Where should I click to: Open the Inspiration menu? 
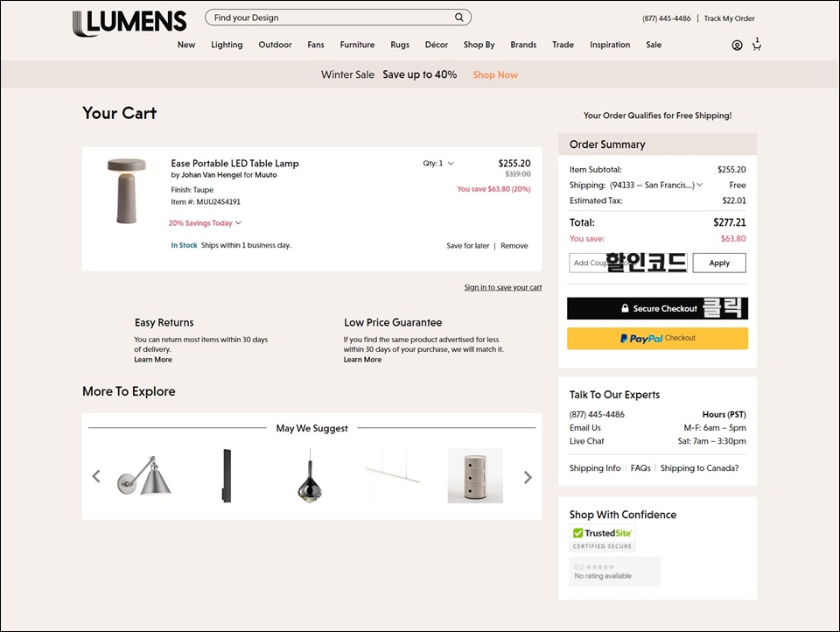(610, 45)
